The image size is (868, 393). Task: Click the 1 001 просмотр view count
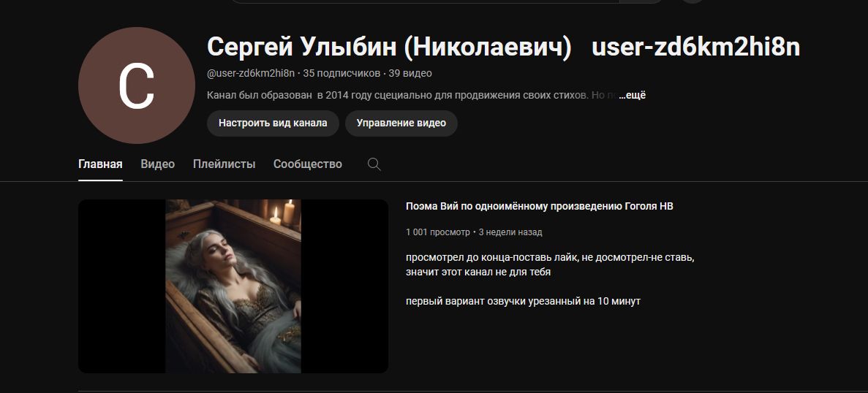[x=438, y=232]
